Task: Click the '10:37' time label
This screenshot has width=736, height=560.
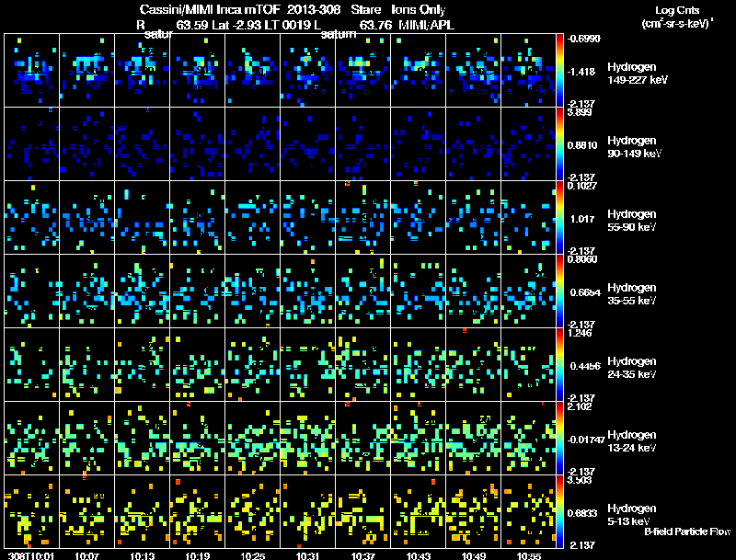Action: pyautogui.click(x=362, y=556)
